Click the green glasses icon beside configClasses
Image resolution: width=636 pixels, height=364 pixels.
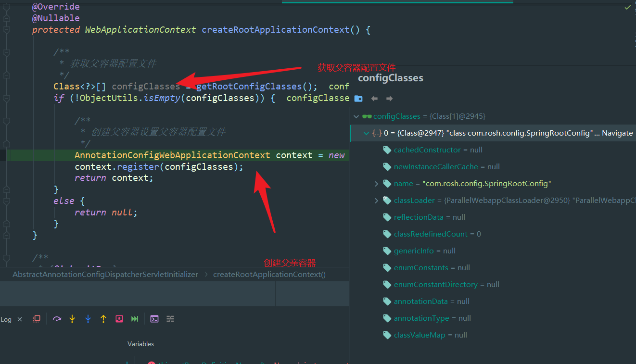(x=367, y=116)
